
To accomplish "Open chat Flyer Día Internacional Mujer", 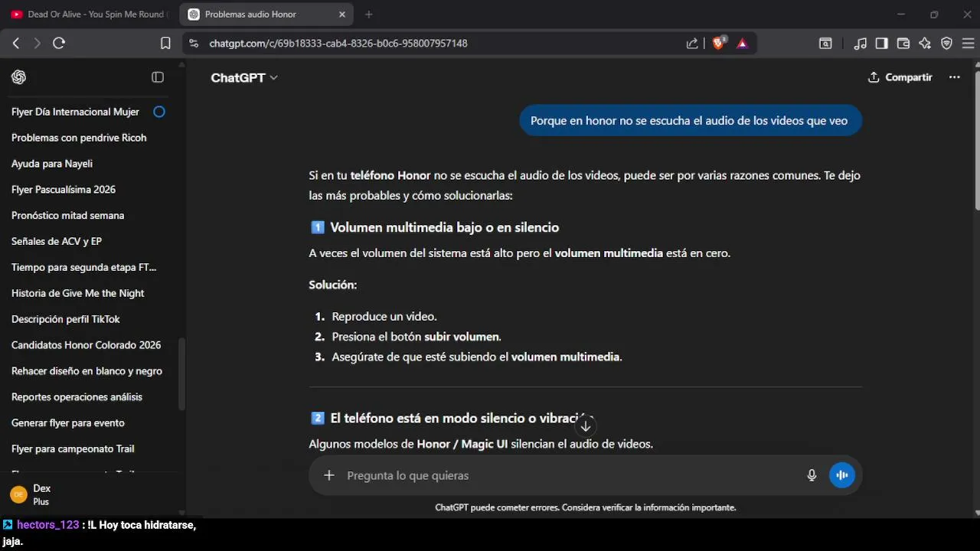I will (x=75, y=112).
